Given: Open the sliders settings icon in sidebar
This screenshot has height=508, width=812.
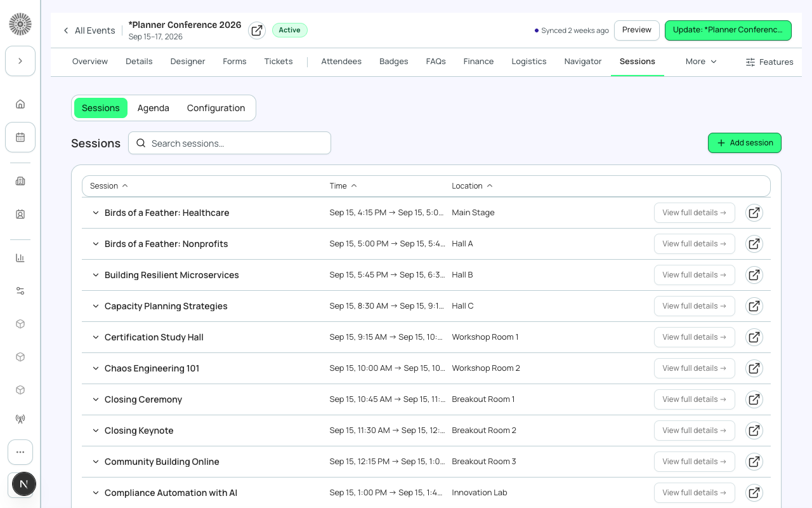Looking at the screenshot, I should pos(20,291).
